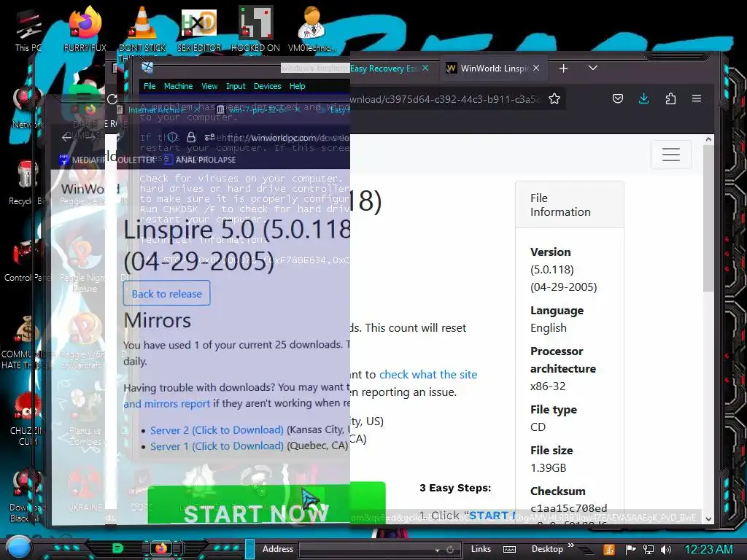Screen dimensions: 747x560
Task: Open the HOOKED ON desktop shortcut
Action: (x=255, y=29)
